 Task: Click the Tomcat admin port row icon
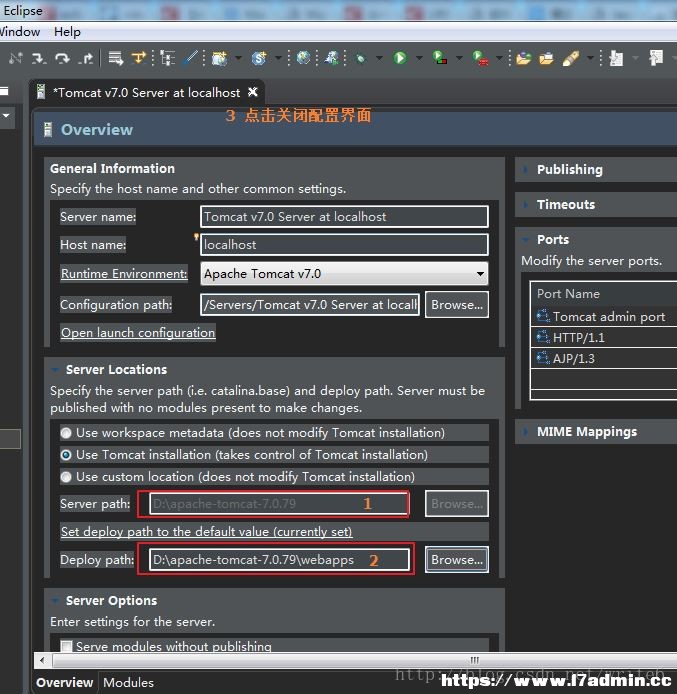(542, 316)
